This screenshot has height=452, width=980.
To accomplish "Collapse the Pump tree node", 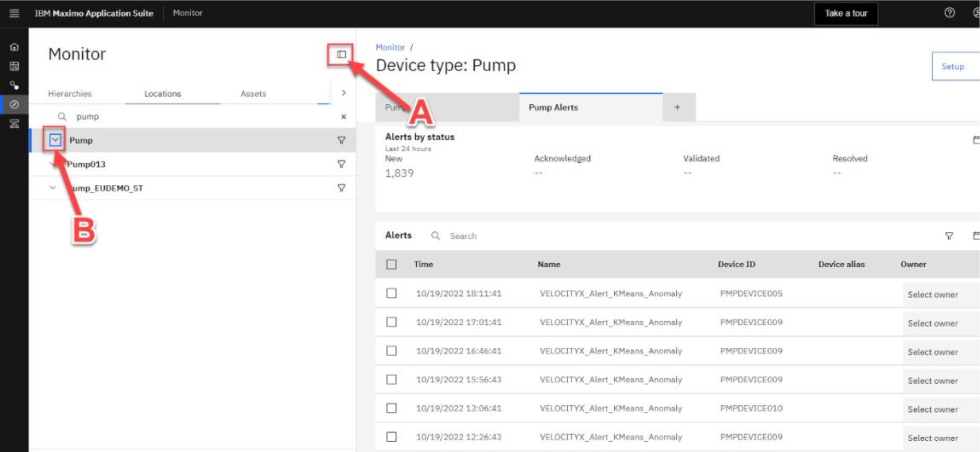I will [55, 140].
